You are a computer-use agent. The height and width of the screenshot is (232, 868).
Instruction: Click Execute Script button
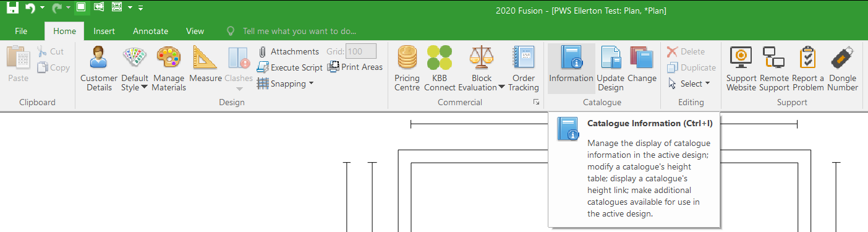[x=290, y=67]
